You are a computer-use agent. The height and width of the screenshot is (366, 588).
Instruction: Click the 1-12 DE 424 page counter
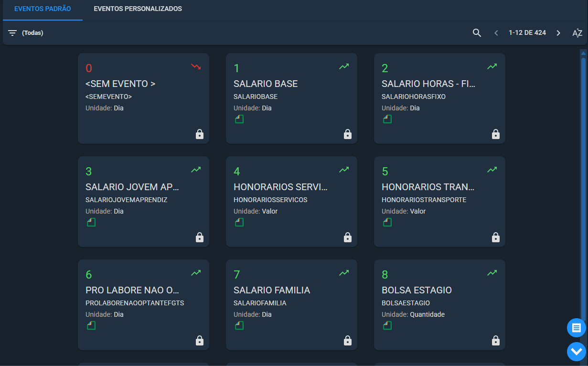[x=527, y=33]
